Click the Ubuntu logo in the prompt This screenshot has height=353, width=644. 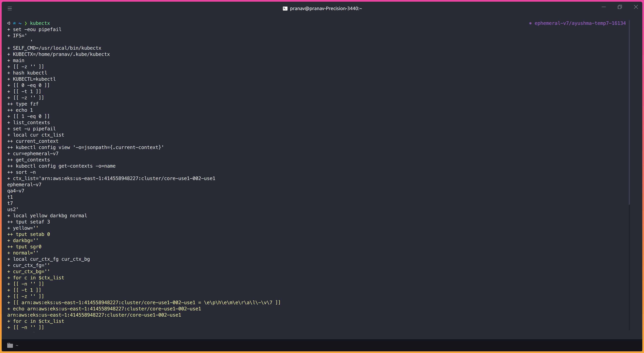click(x=9, y=23)
